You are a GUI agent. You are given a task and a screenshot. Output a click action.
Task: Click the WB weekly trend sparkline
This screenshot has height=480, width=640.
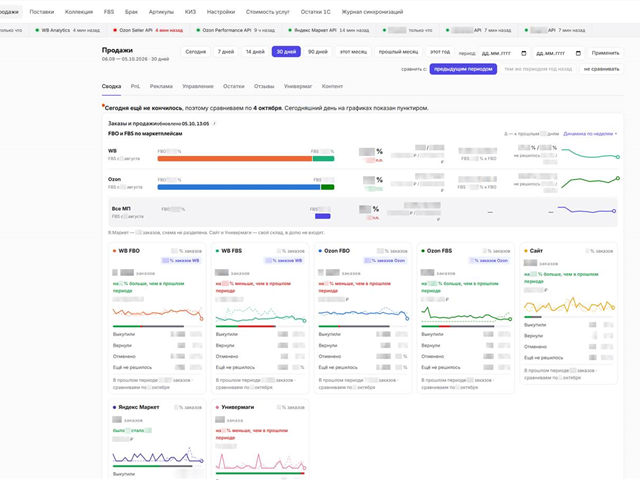[x=591, y=154]
